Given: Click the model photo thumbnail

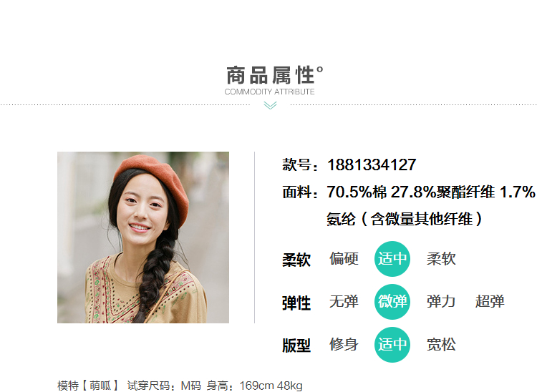Looking at the screenshot, I should 143,237.
